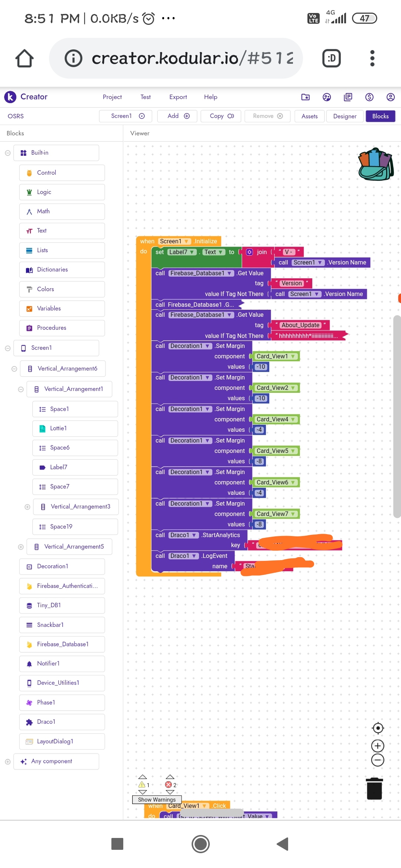Center the workspace with the target icon
401x868 pixels.
point(378,728)
